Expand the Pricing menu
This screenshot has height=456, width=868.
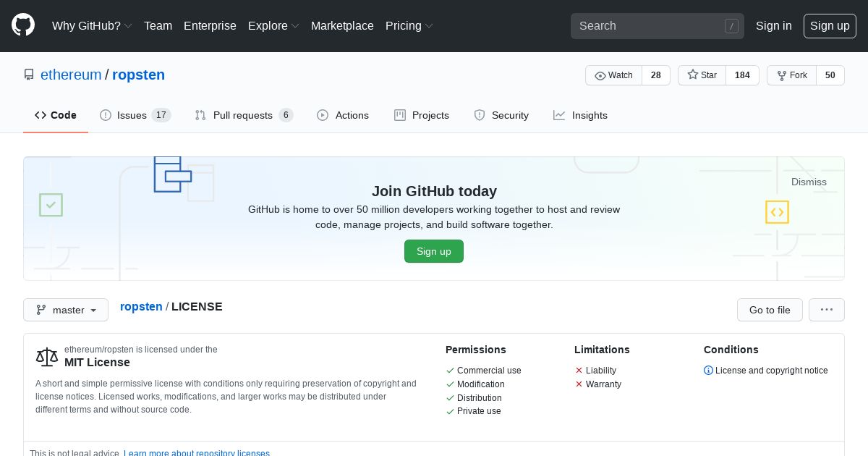(409, 25)
